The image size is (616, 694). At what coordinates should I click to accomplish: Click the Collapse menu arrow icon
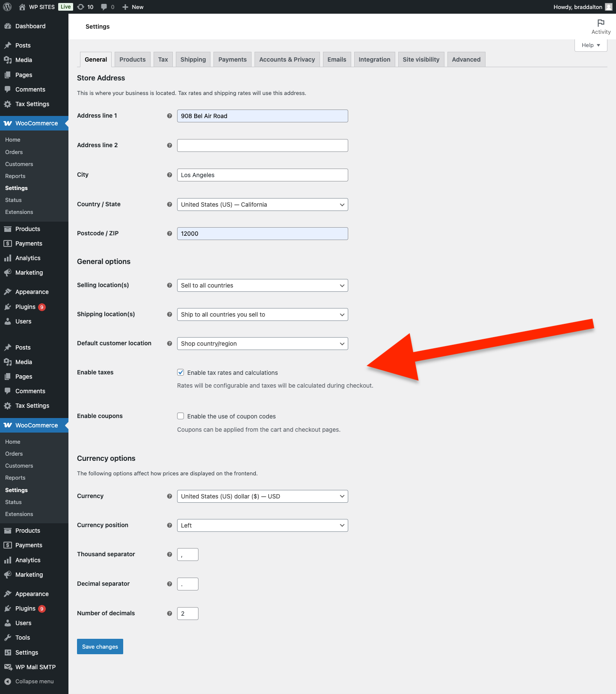coord(8,682)
